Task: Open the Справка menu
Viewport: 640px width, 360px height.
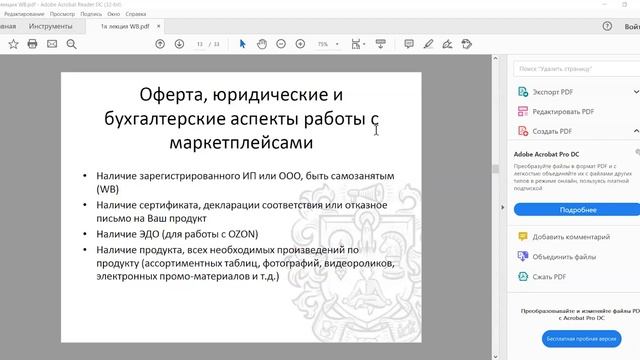Action: tap(136, 14)
